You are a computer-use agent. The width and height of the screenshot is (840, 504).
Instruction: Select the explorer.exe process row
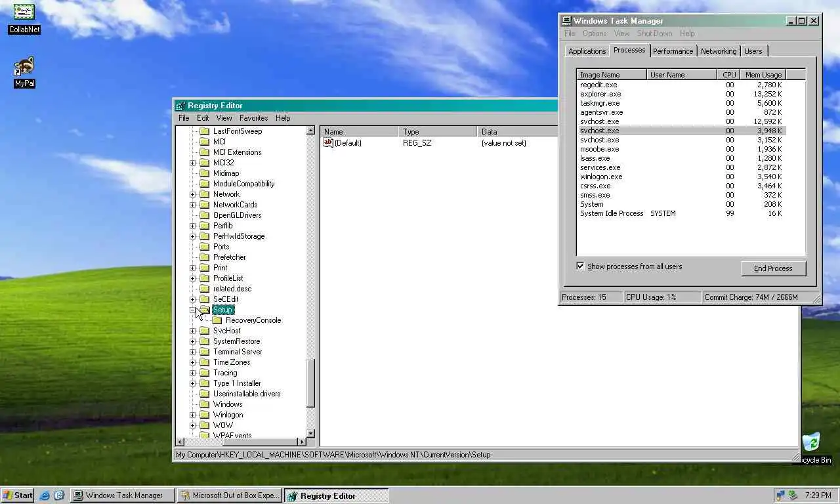[681, 94]
